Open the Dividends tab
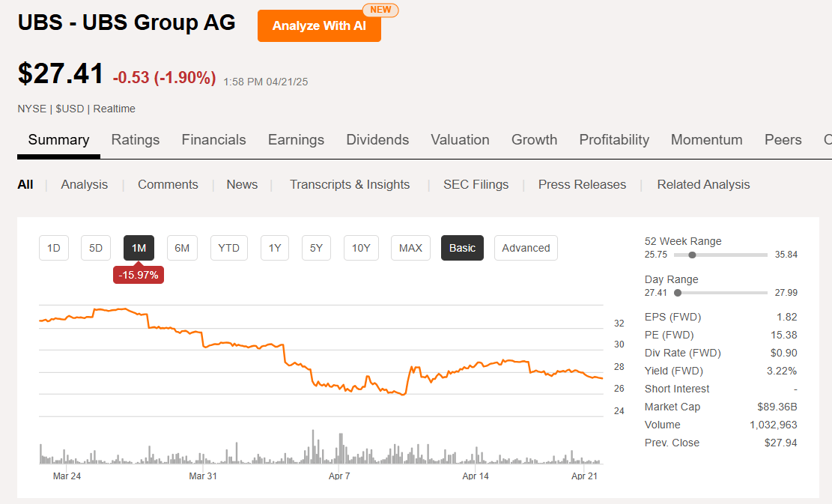The width and height of the screenshot is (832, 504). 377,139
